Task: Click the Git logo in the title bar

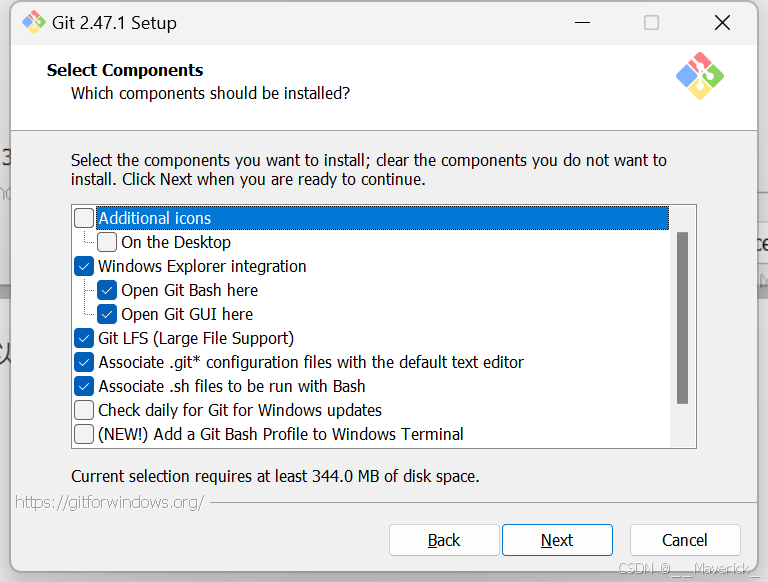Action: 34,22
